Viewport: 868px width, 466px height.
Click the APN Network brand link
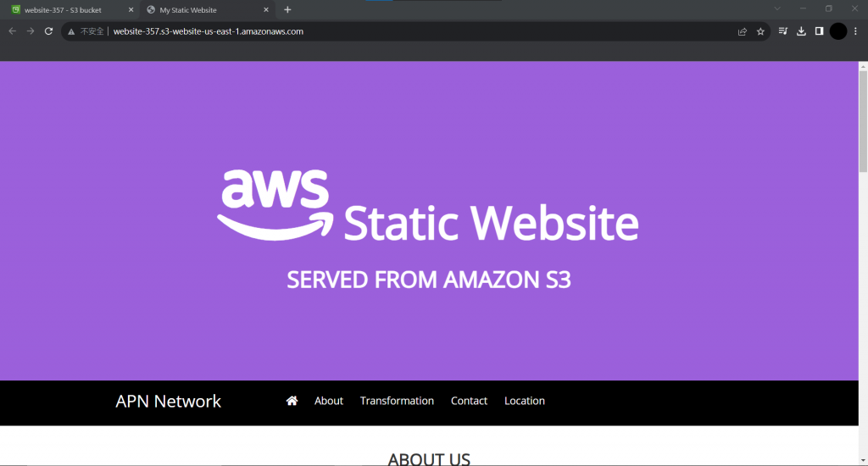point(169,402)
